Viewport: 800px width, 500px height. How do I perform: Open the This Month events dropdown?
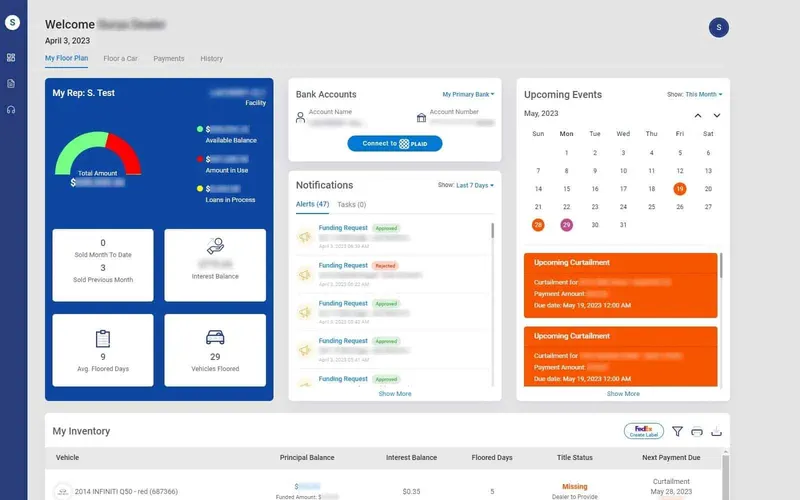click(x=704, y=94)
